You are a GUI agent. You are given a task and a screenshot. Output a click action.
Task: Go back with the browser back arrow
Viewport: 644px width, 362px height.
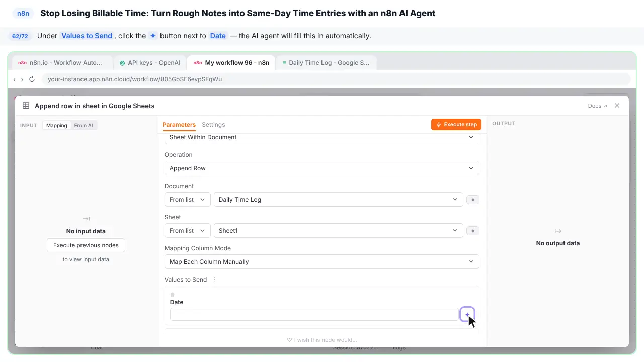[x=15, y=79]
